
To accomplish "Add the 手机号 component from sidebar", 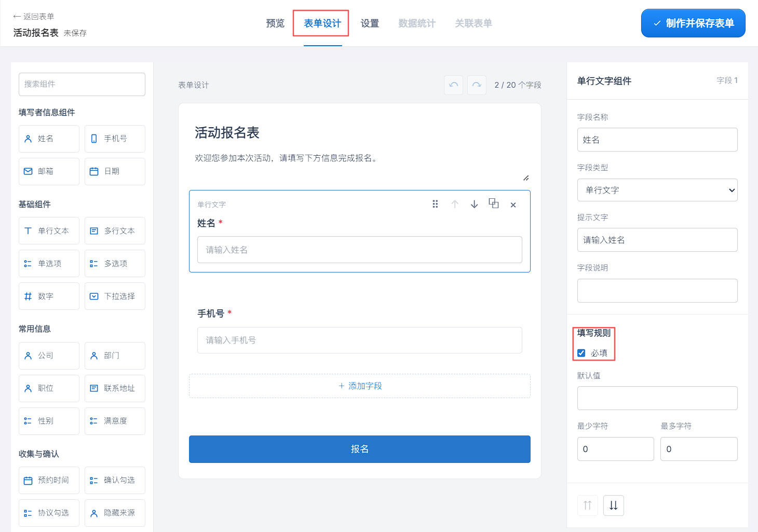I will [x=115, y=139].
